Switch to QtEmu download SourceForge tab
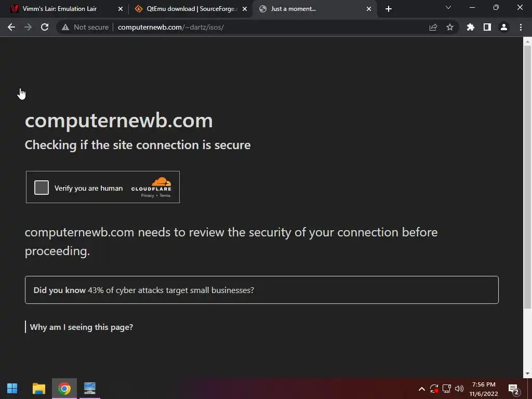This screenshot has width=532, height=399. (190, 9)
